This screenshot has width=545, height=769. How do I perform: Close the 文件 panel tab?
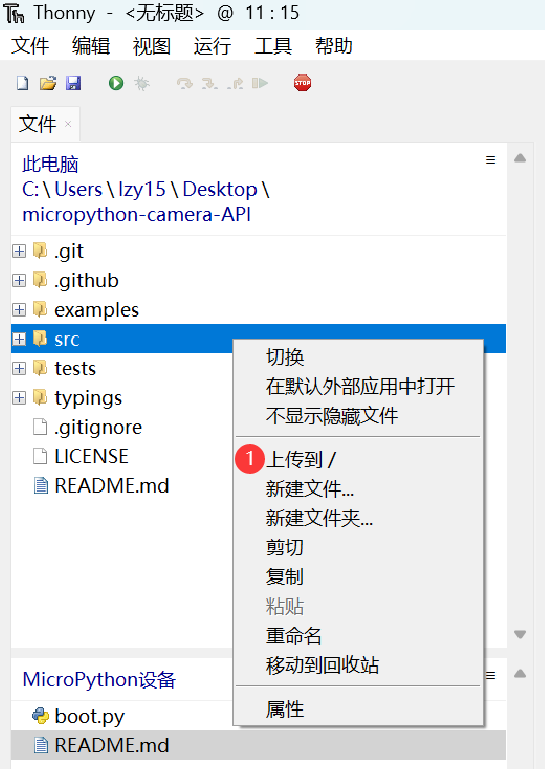click(x=68, y=124)
